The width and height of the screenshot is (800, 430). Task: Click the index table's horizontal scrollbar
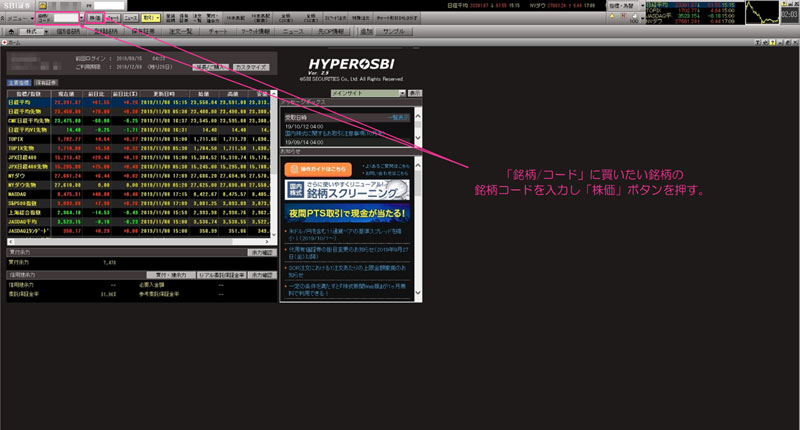[x=138, y=242]
